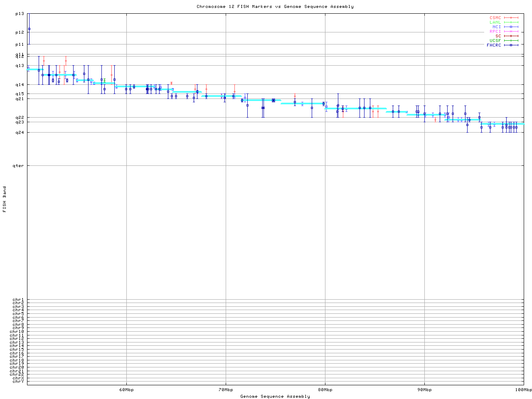Click the UCSF legend marker sample
This screenshot has height=399, width=532.
pyautogui.click(x=511, y=41)
